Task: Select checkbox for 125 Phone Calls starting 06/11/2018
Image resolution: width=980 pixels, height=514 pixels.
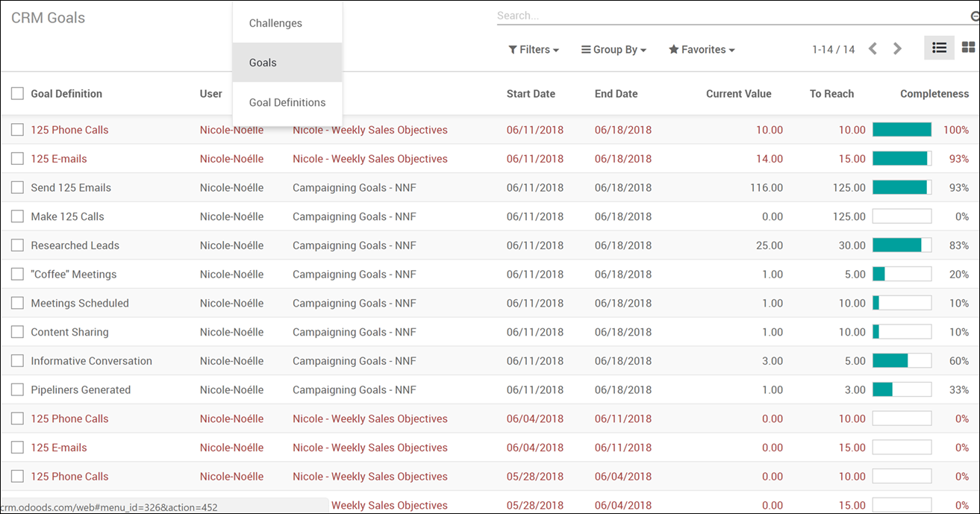Action: pos(17,130)
